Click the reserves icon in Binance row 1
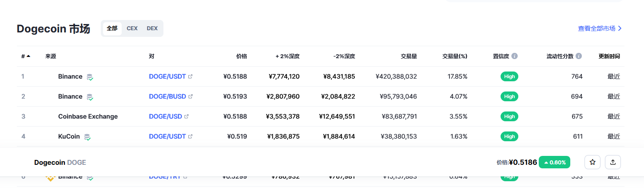Screen dimensions: 644x191 [90, 77]
